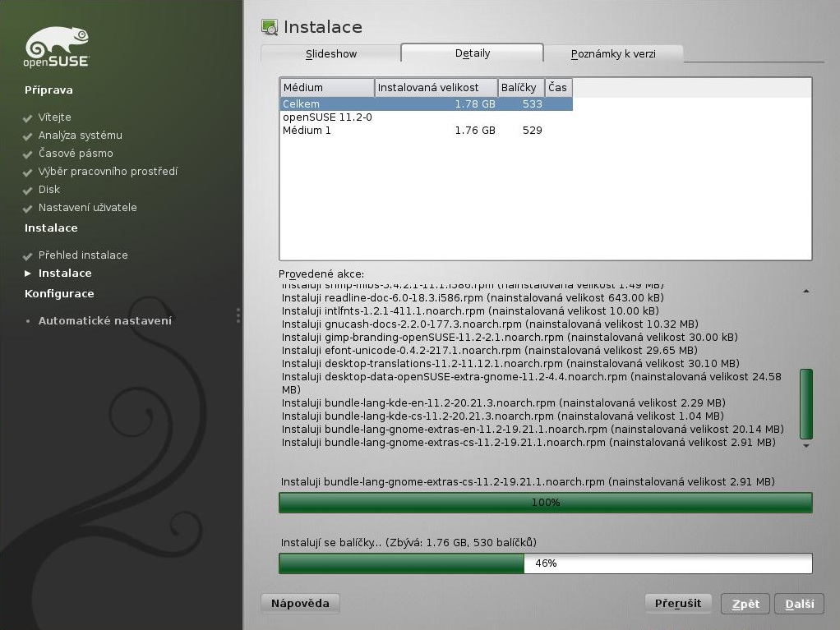Click the Konfigurace section heading
840x630 pixels.
[59, 294]
